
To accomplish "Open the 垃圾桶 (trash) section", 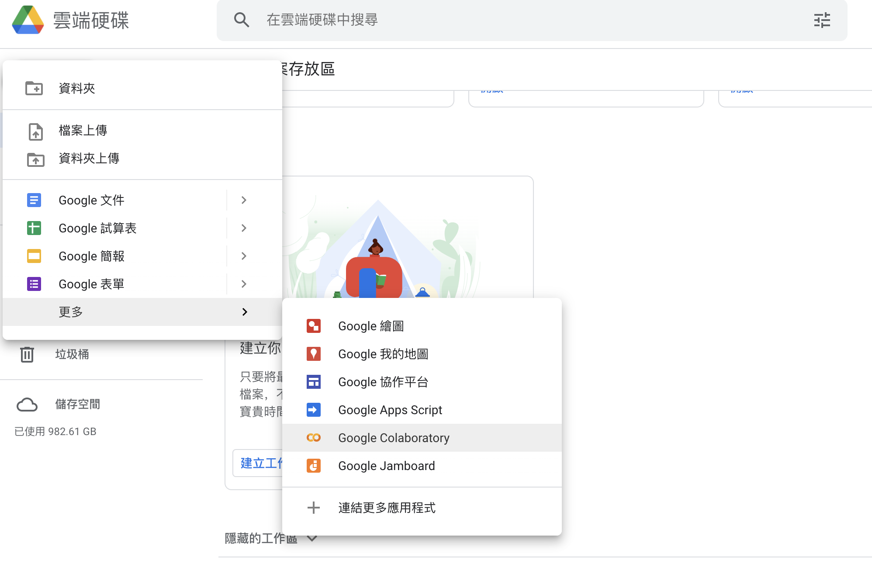I will pyautogui.click(x=72, y=354).
